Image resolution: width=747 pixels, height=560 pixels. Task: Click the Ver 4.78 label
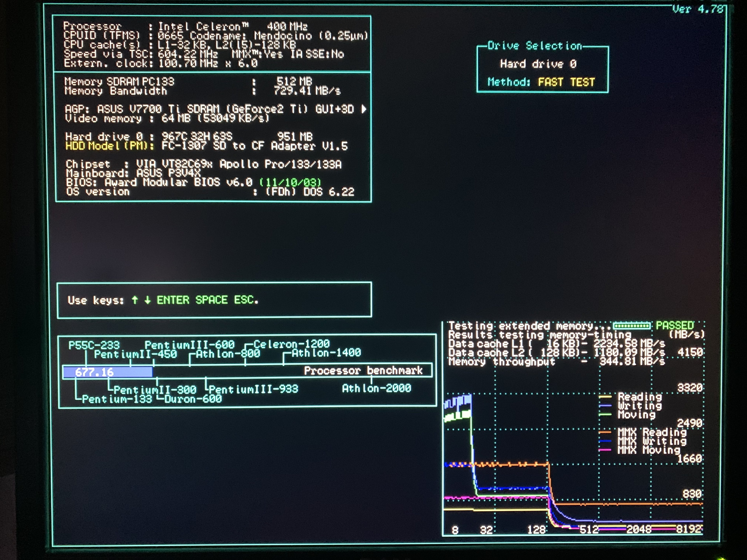coord(697,9)
